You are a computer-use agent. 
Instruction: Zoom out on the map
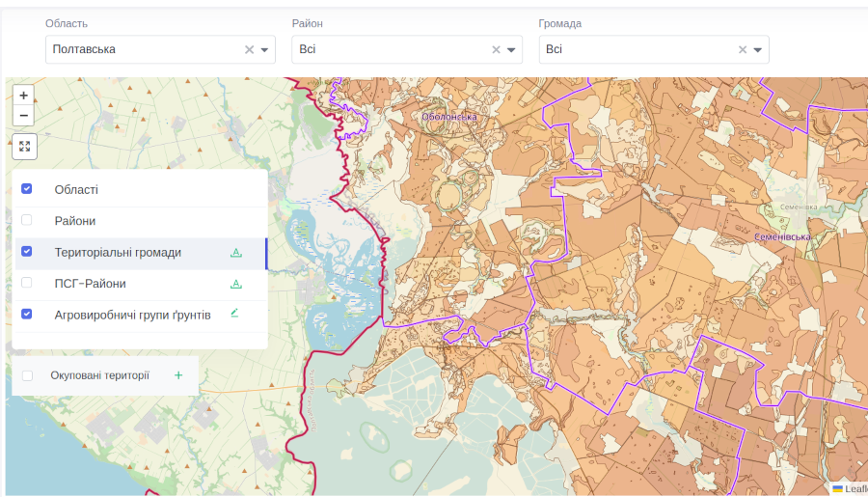[24, 116]
